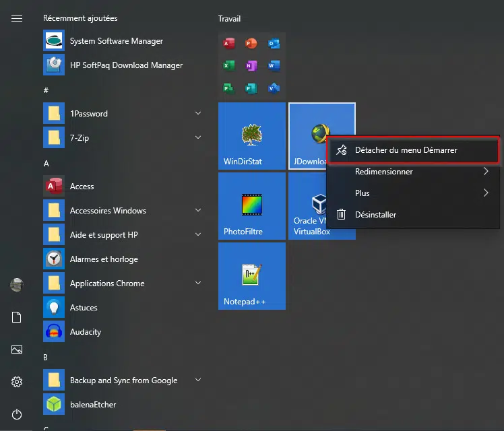Screen dimensions: 504x431
Task: Open the Redimensionner submenu arrow
Action: [x=486, y=171]
